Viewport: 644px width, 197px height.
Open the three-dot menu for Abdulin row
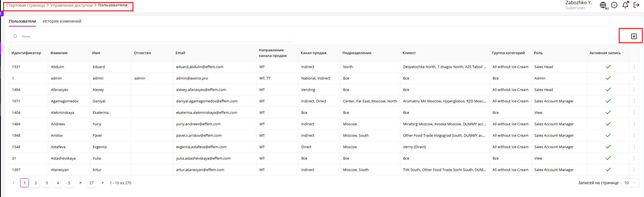pyautogui.click(x=634, y=67)
